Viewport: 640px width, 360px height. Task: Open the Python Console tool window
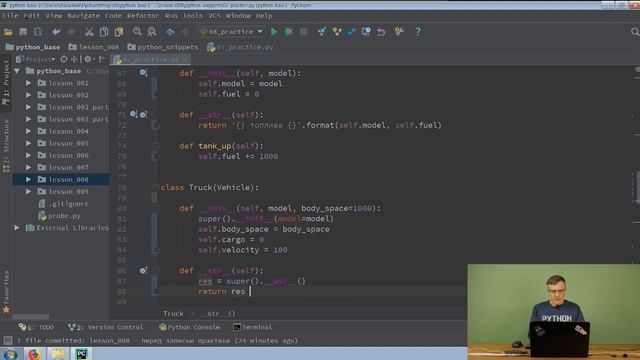pyautogui.click(x=189, y=327)
